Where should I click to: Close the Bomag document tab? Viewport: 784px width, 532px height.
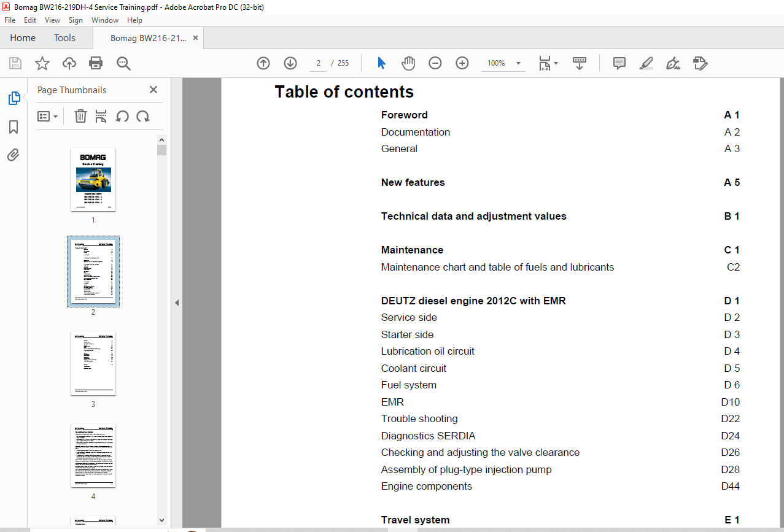click(195, 38)
